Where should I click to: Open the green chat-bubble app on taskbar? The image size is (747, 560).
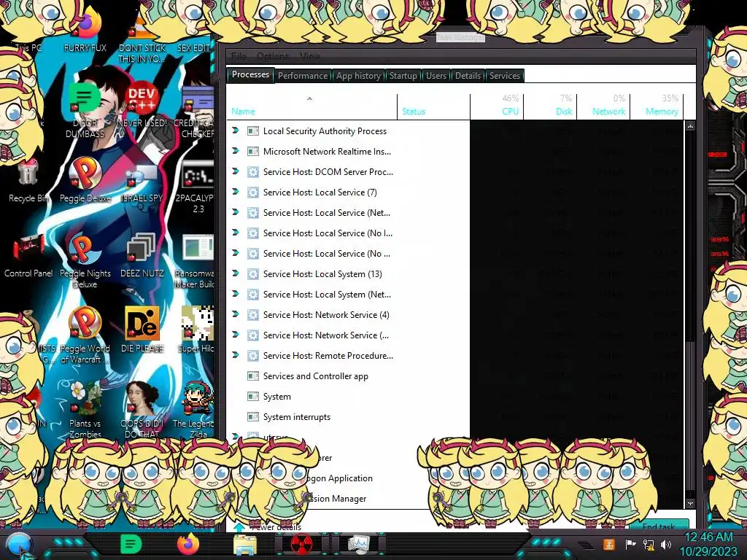[131, 544]
